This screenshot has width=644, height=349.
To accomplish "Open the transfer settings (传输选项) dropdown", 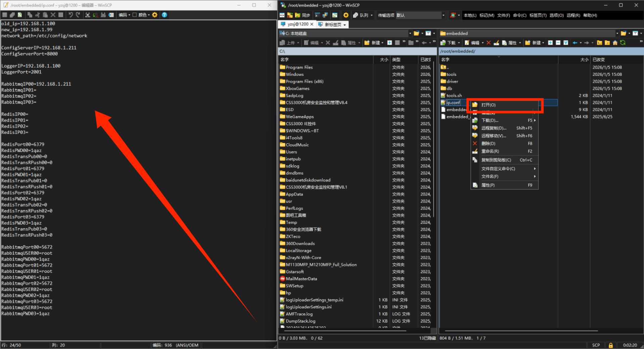I will tap(443, 15).
